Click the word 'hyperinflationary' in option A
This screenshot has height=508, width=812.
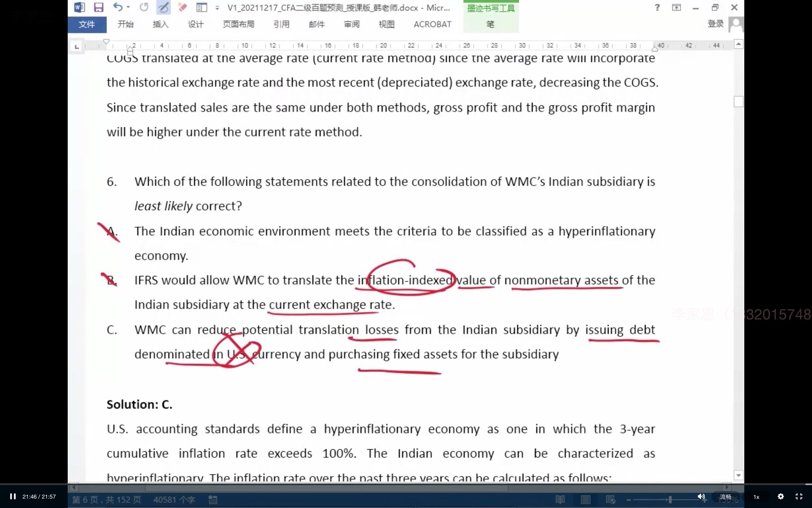click(x=607, y=231)
